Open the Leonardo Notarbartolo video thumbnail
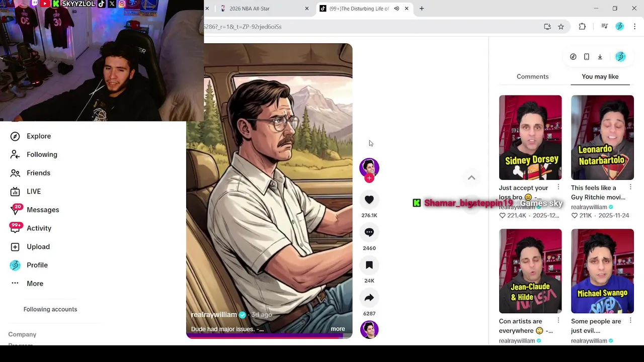Screen dimensions: 644x362 click(602, 137)
